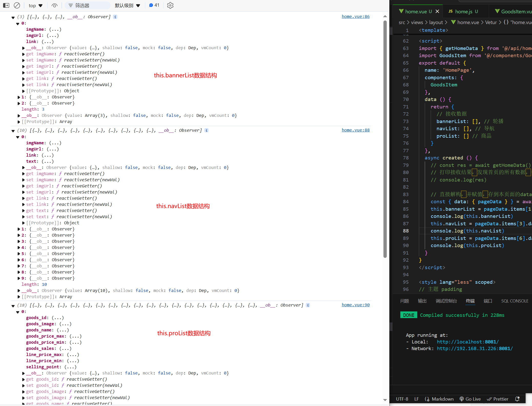Viewport: 532px width, 406px height.
Task: Open source link home.vue:90
Action: pyautogui.click(x=356, y=305)
